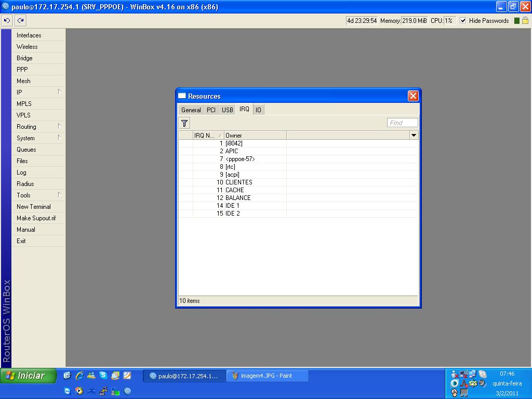Select the IDE 2 row

pyautogui.click(x=298, y=214)
